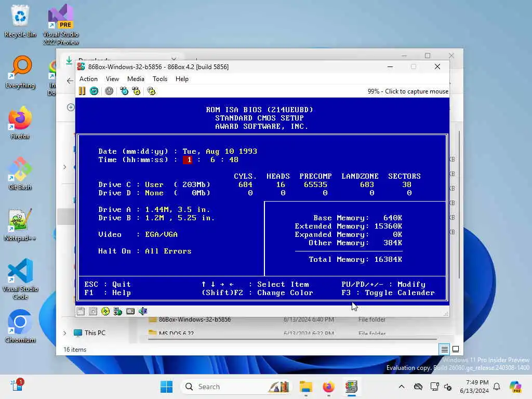
Task: Open the Tools menu
Action: tap(160, 79)
